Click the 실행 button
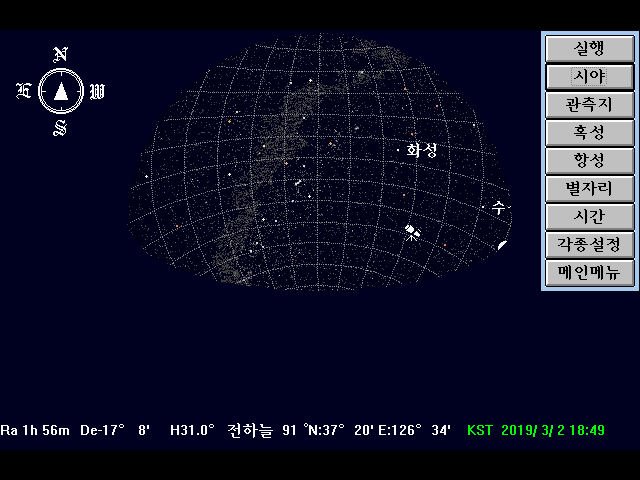The image size is (640, 480). point(590,49)
